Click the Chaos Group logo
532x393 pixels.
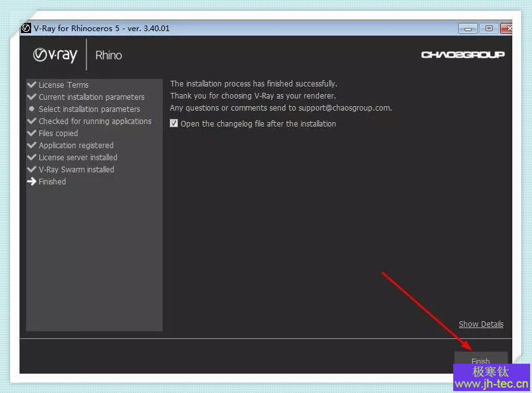tap(463, 55)
